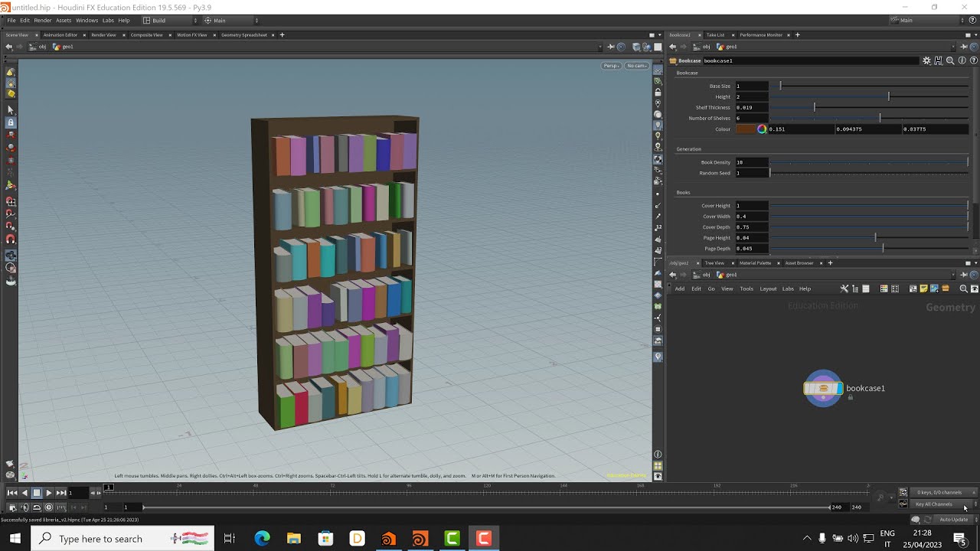The image size is (980, 551).
Task: Enable the curve snapping magnet icon
Action: coord(11,214)
